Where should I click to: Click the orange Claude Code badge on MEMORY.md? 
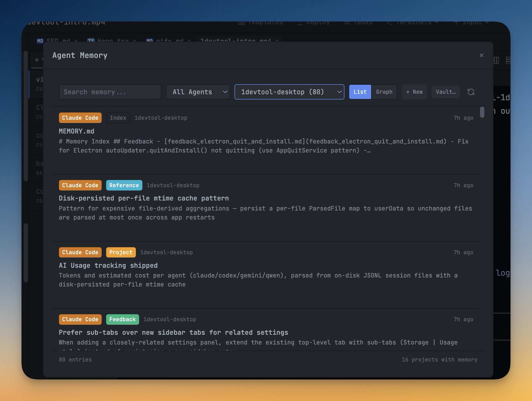tap(80, 118)
